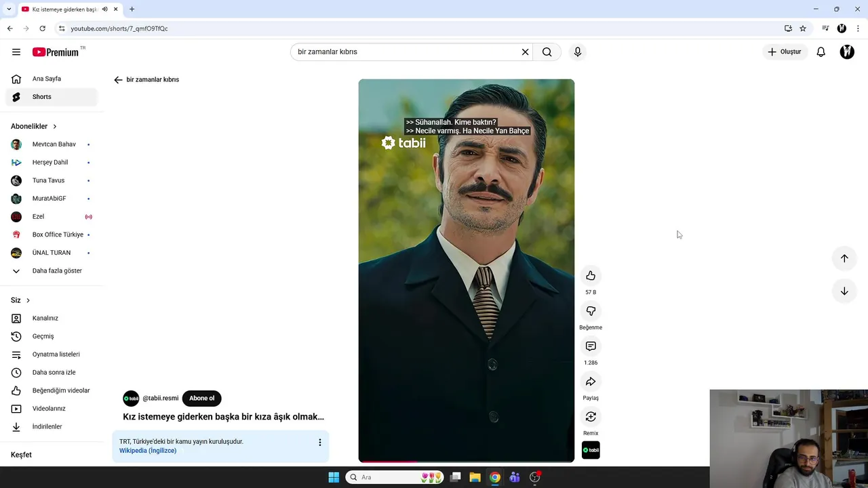Image resolution: width=868 pixels, height=488 pixels.
Task: Click the address bar URL
Action: pos(119,28)
